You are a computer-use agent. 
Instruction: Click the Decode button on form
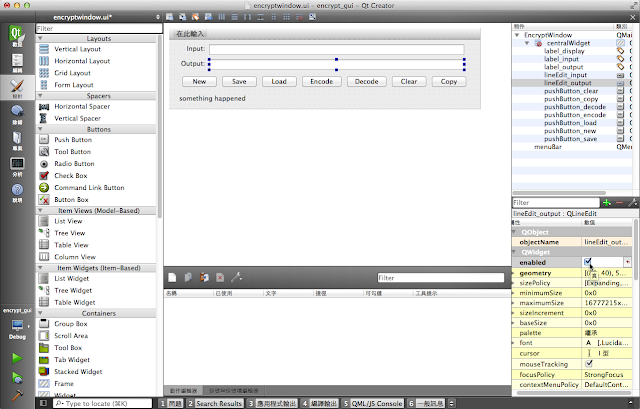tap(367, 81)
